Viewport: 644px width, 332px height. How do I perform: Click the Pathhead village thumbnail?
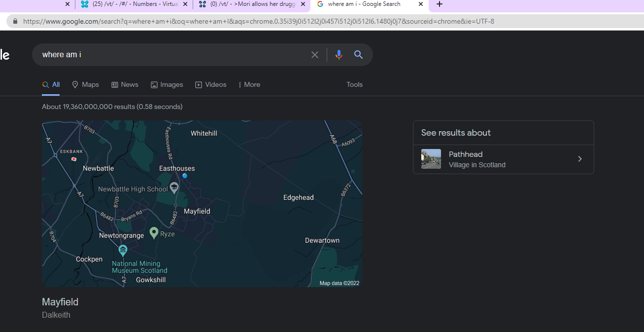[x=431, y=159]
